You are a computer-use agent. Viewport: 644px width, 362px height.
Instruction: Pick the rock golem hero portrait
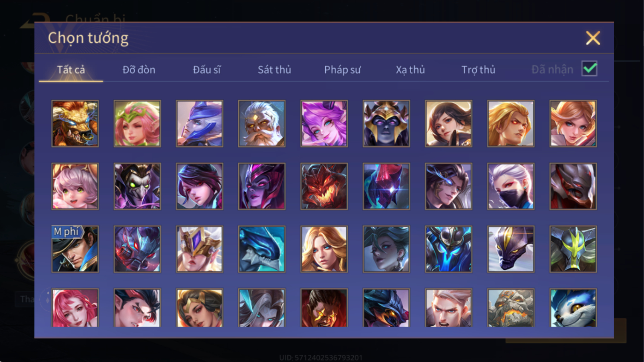(x=511, y=308)
